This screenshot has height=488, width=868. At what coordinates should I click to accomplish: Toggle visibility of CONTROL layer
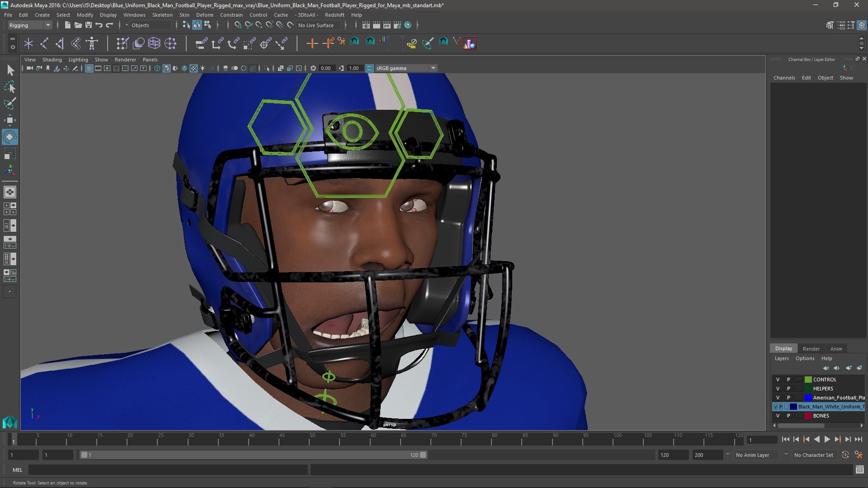[x=778, y=380]
